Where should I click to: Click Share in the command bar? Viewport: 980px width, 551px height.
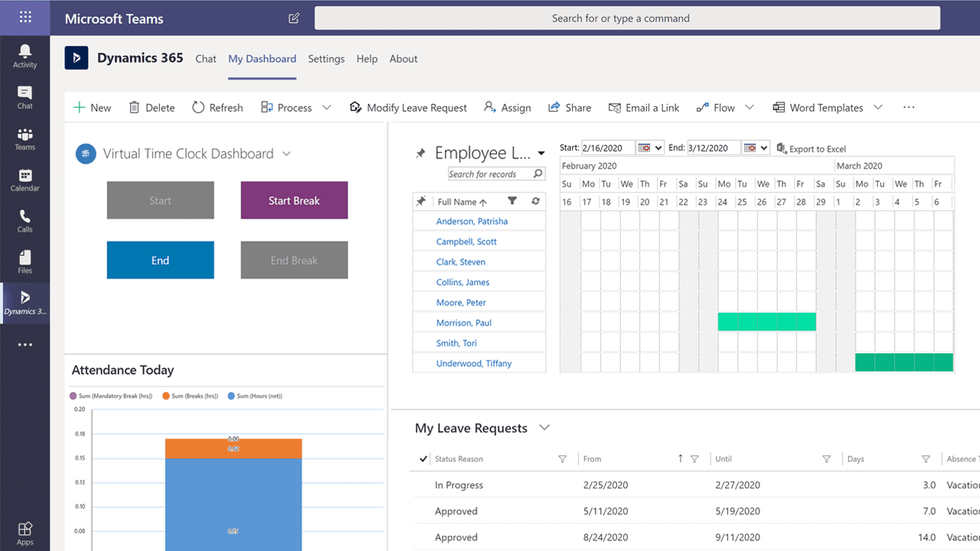[x=570, y=108]
